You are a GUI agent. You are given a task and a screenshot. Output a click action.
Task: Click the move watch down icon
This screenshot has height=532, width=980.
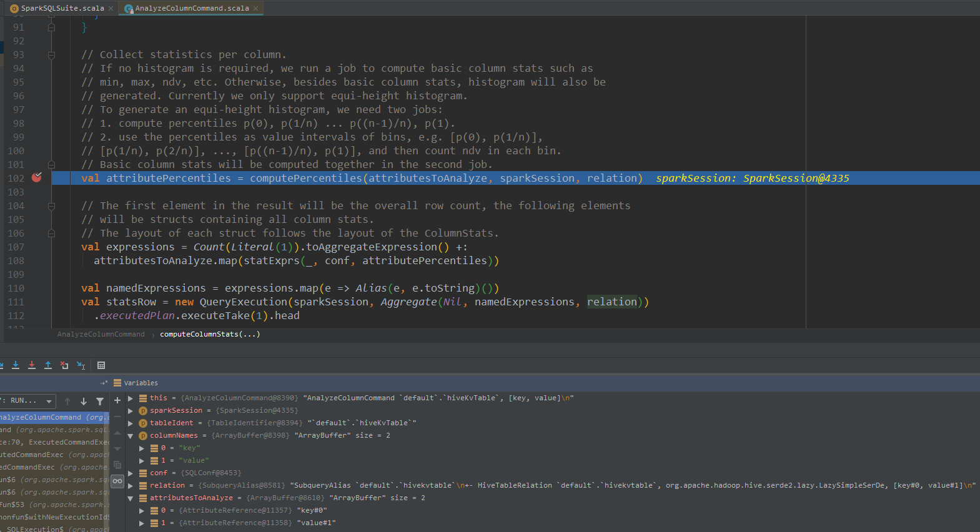coord(117,449)
